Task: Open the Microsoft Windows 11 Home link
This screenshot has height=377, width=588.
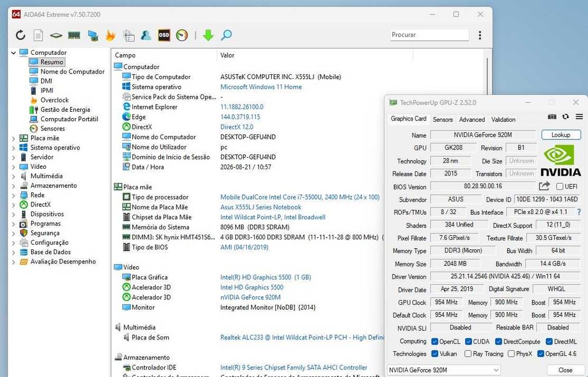Action: point(261,86)
